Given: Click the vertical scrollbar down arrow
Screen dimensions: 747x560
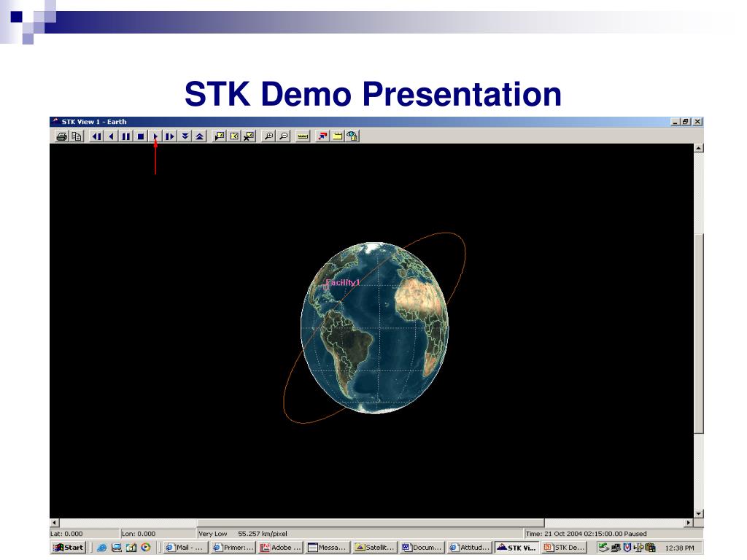Looking at the screenshot, I should click(698, 514).
